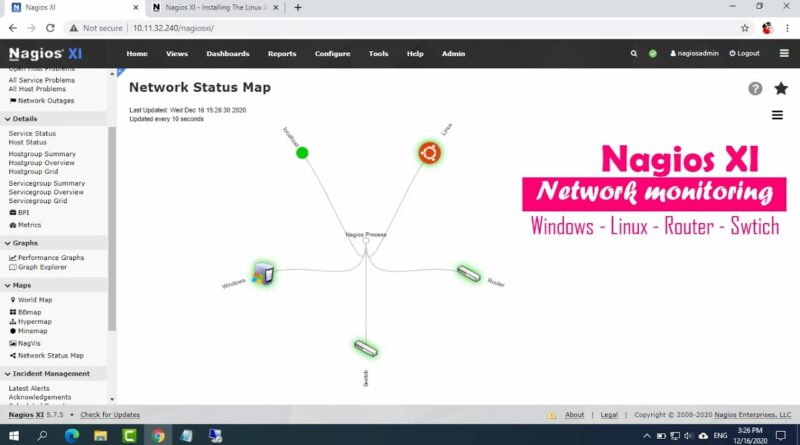Show hidden system tray icons chevron

[646, 436]
